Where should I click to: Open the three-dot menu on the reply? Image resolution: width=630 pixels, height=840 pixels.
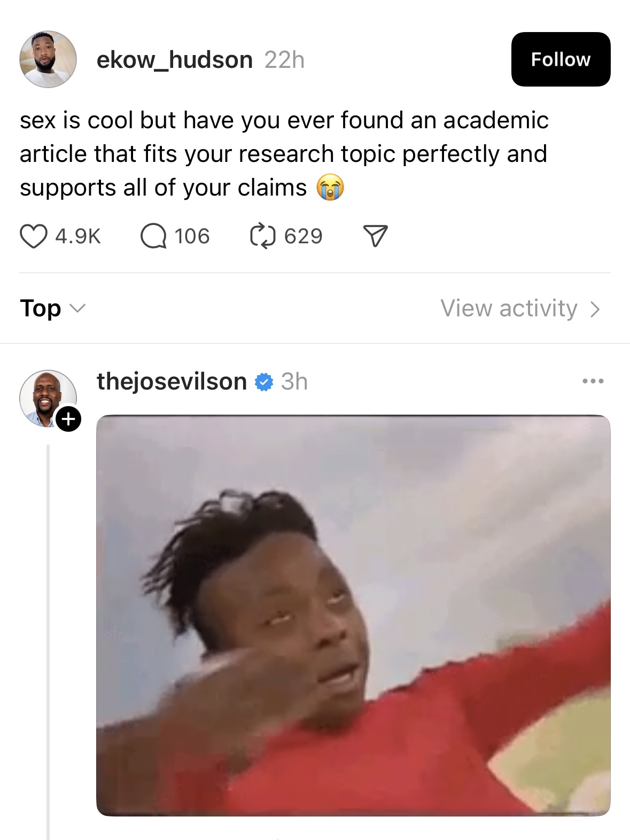click(593, 382)
